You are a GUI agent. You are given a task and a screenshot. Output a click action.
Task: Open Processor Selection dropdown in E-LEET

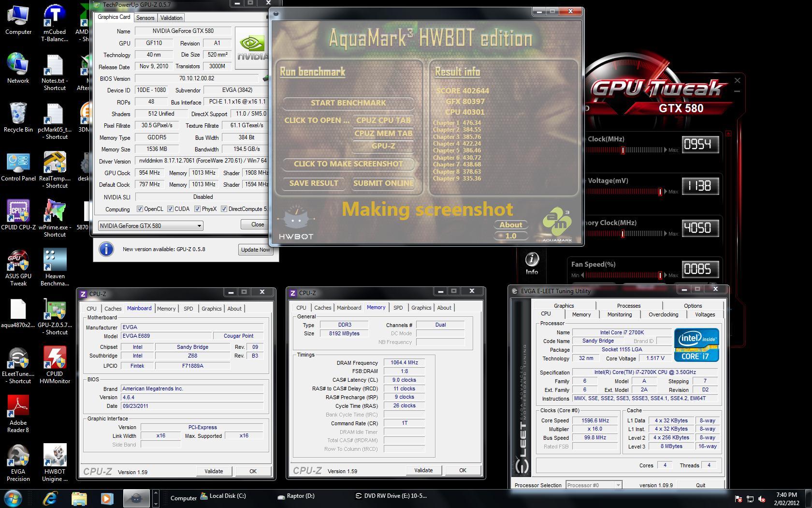click(594, 485)
